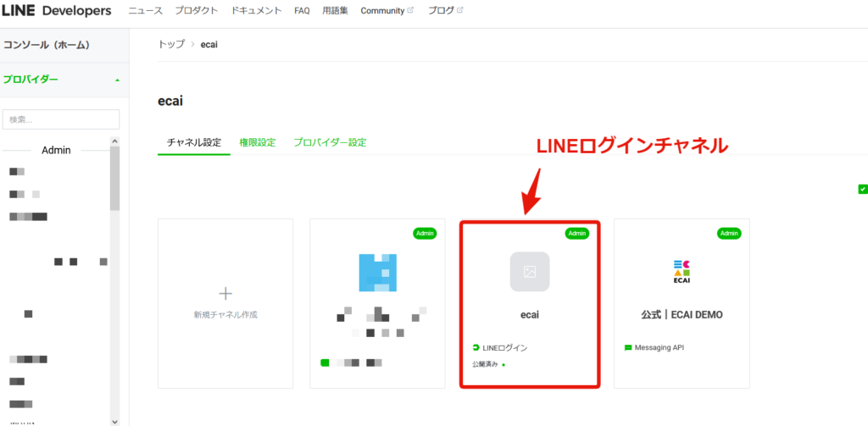
Task: Open the 公式｜ECAI DEMO channel name
Action: click(682, 315)
